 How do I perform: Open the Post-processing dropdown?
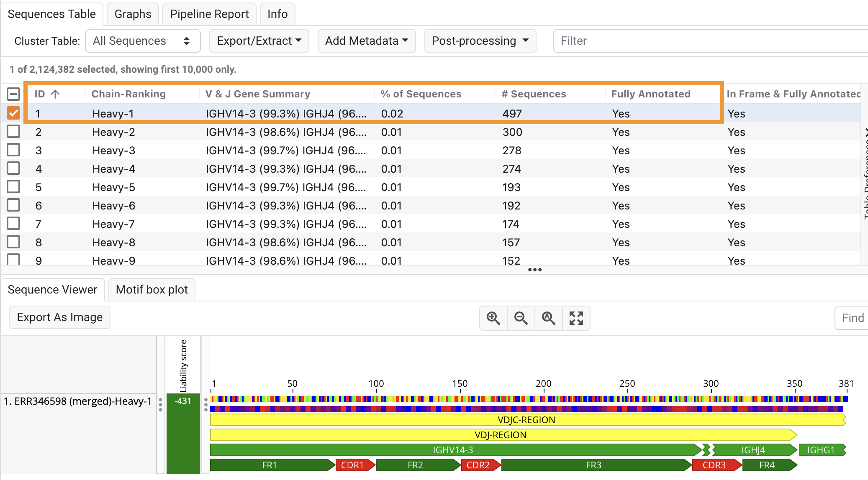480,41
